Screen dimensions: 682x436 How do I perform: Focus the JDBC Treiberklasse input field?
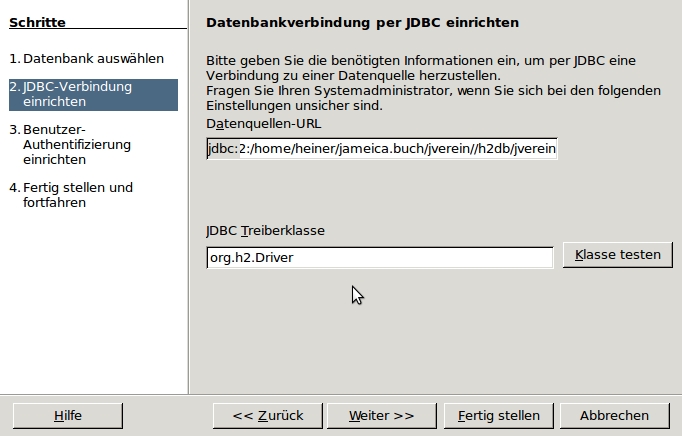point(379,258)
